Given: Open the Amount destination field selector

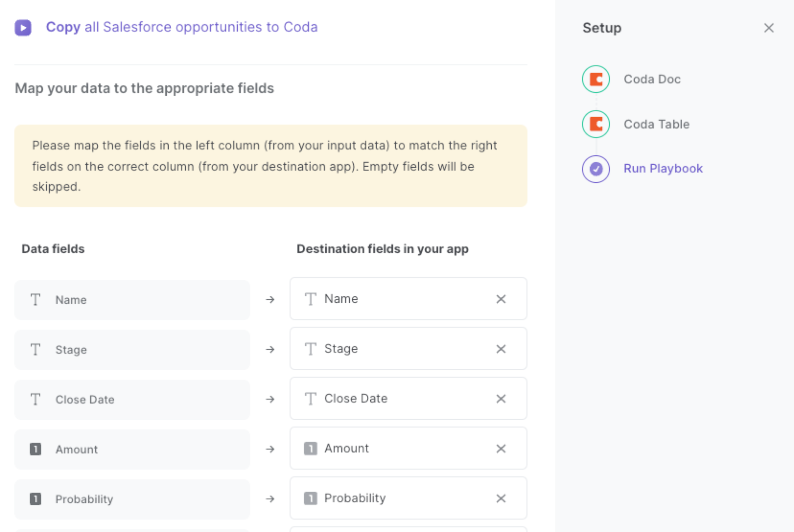Looking at the screenshot, I should [x=408, y=448].
